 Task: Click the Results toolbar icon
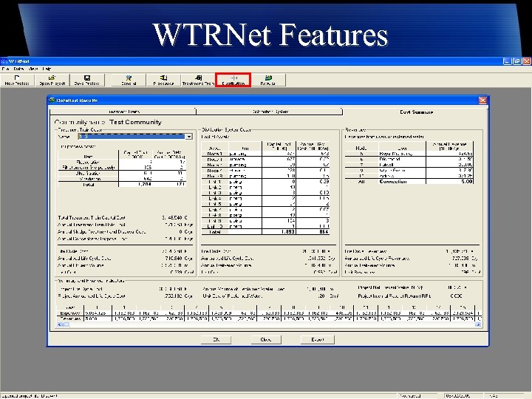pos(267,80)
